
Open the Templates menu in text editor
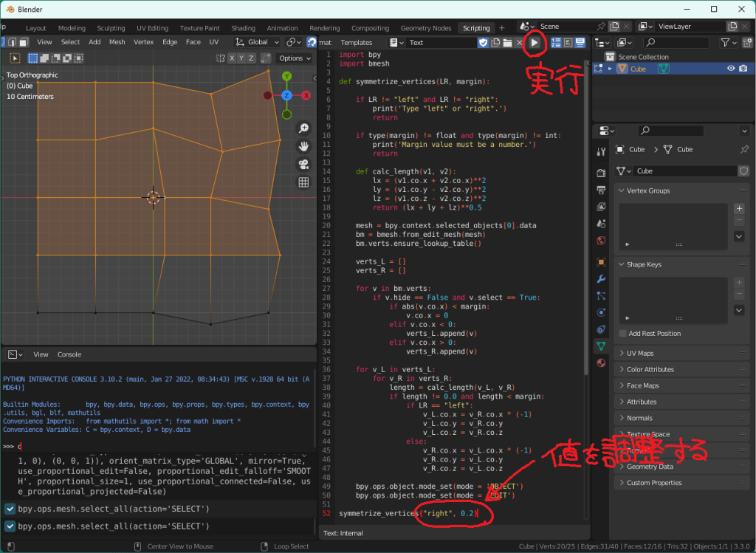point(357,43)
